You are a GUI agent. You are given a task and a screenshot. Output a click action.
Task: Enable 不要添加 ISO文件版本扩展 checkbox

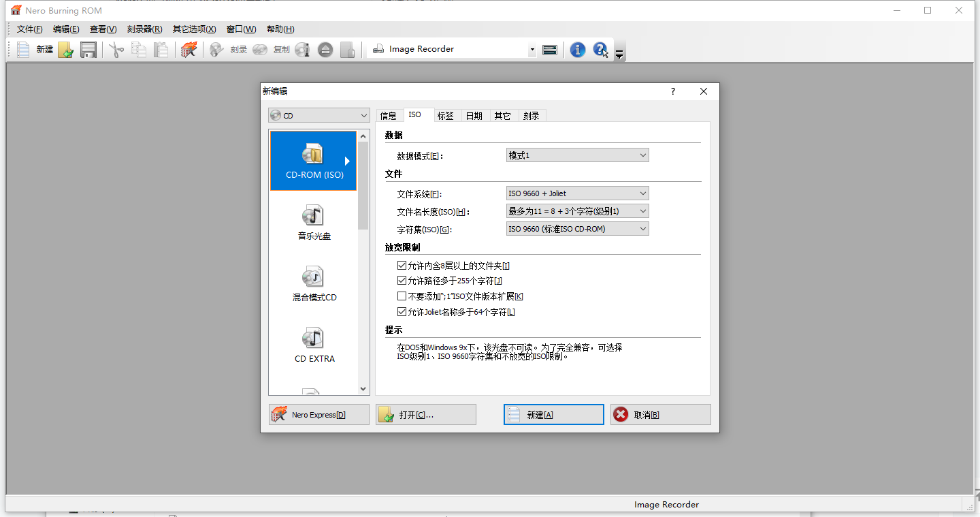pos(402,296)
